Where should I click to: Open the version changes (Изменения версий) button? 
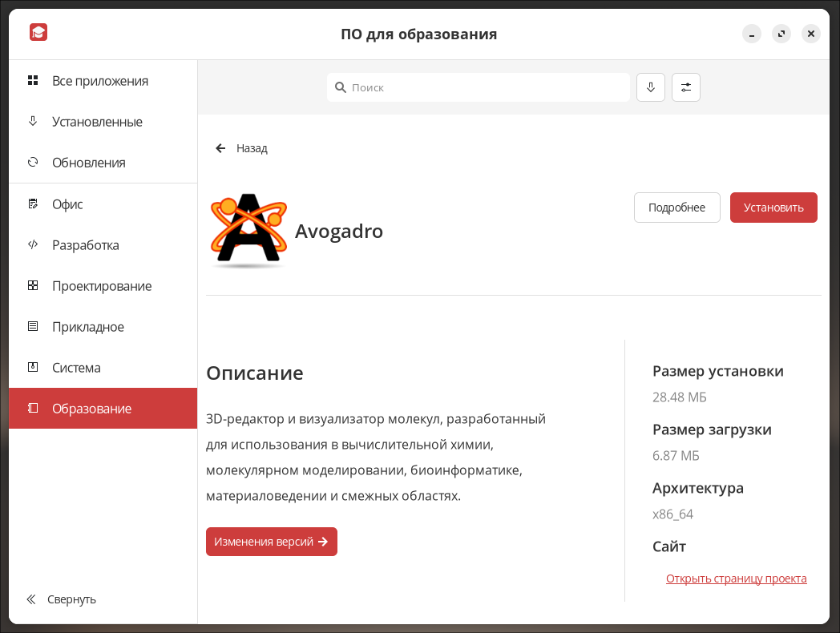point(271,542)
